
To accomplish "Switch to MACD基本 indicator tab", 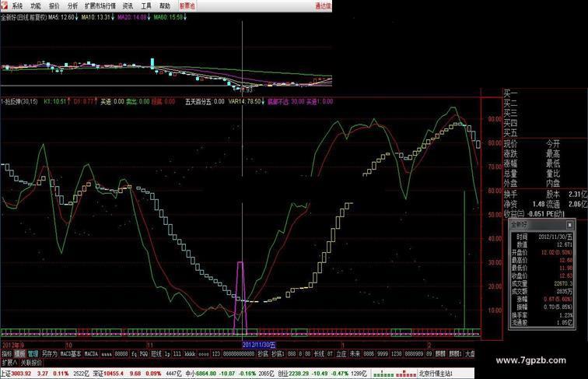I will coord(71,353).
